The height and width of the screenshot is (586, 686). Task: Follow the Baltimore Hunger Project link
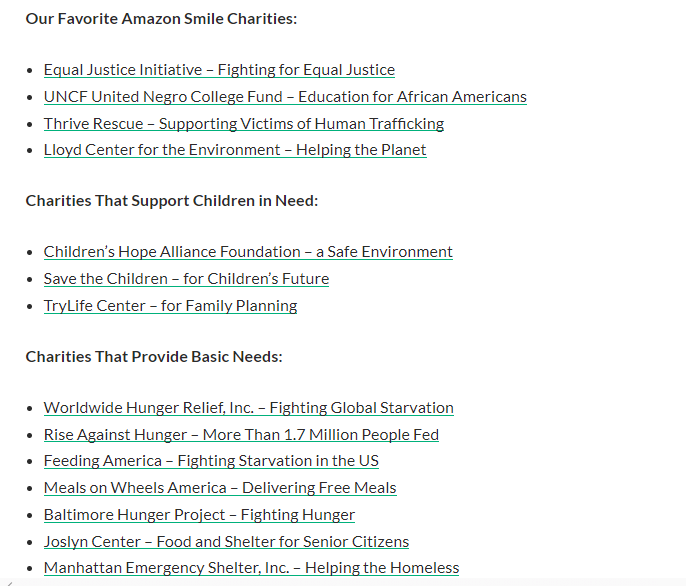click(x=199, y=515)
